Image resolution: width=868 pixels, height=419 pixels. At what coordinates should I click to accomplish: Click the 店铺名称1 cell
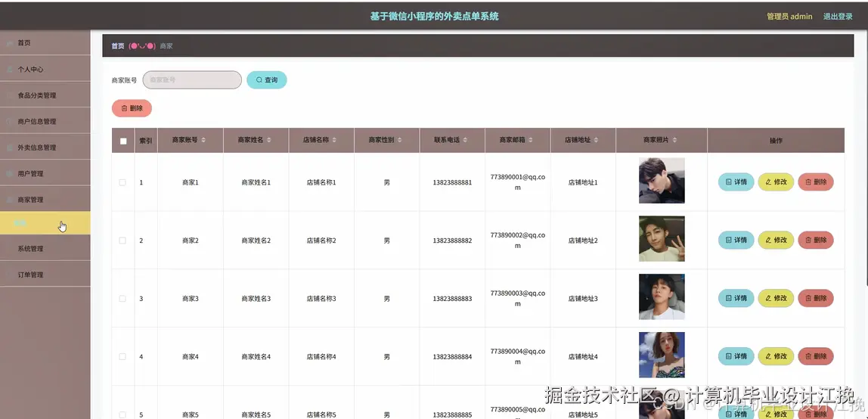[x=321, y=182]
